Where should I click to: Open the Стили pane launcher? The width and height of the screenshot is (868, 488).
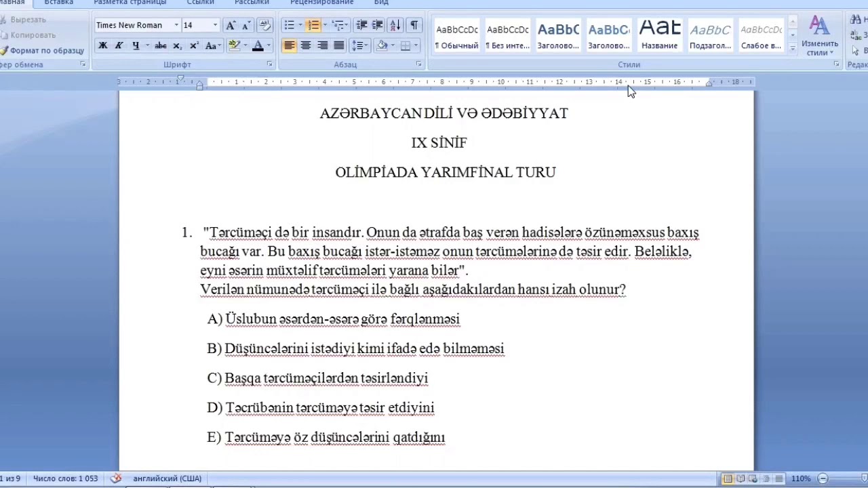836,64
